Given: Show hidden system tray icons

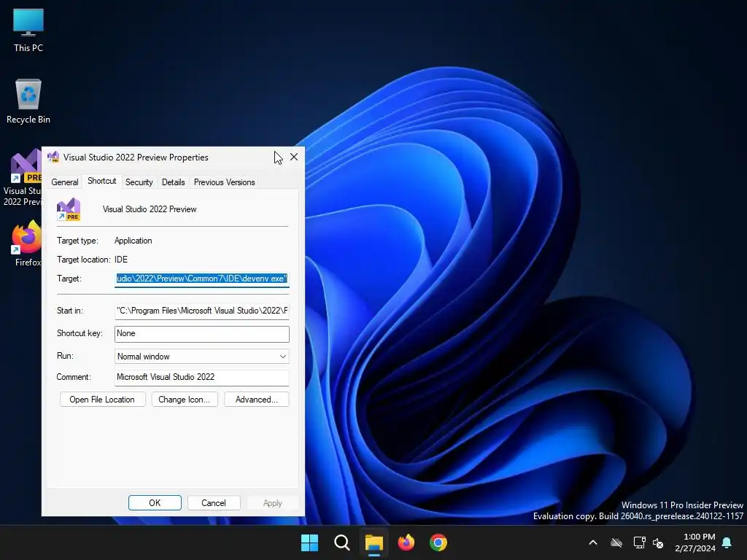Looking at the screenshot, I should 593,542.
